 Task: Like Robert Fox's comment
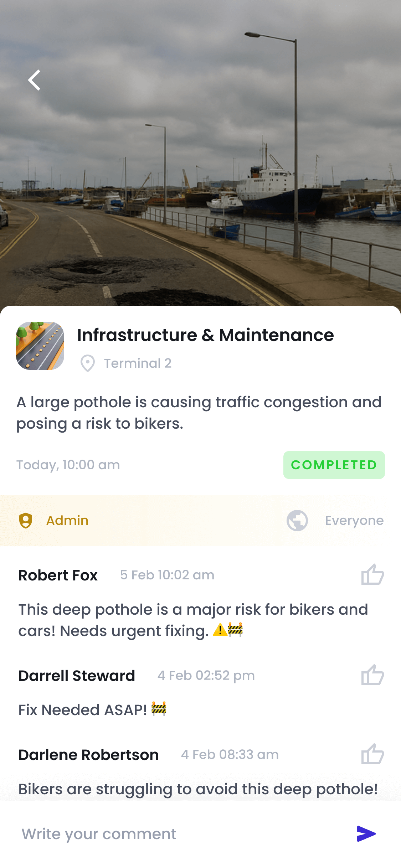pyautogui.click(x=372, y=575)
